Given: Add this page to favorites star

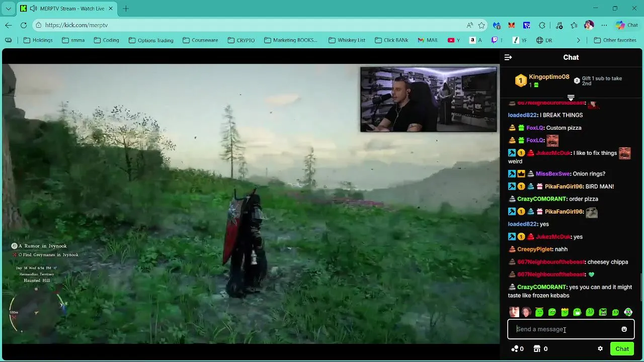Looking at the screenshot, I should (x=481, y=25).
